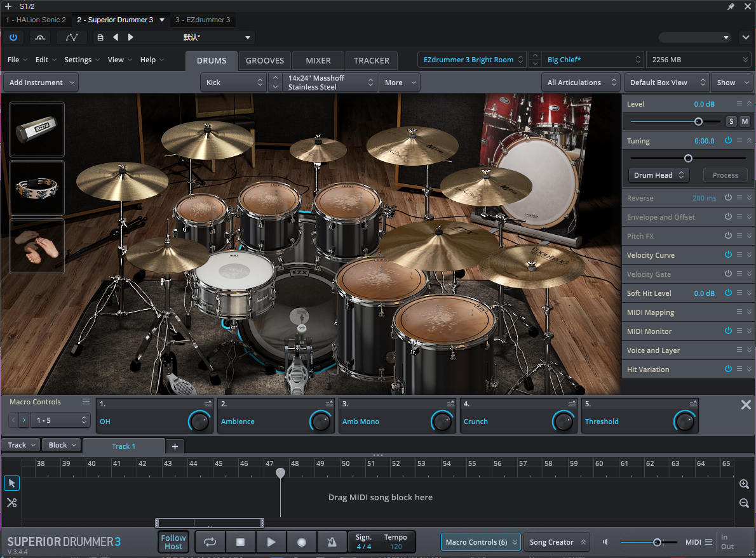Select the scissors cut tool
756x558 pixels.
(11, 503)
